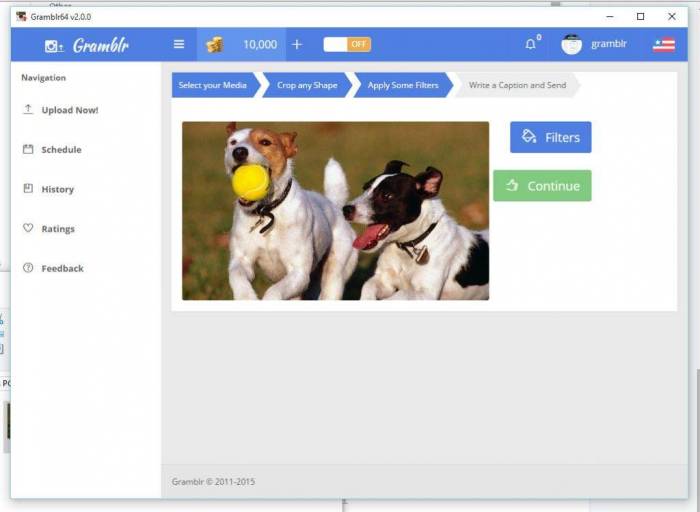Jump to 'Write a Caption and Send' step

point(517,85)
